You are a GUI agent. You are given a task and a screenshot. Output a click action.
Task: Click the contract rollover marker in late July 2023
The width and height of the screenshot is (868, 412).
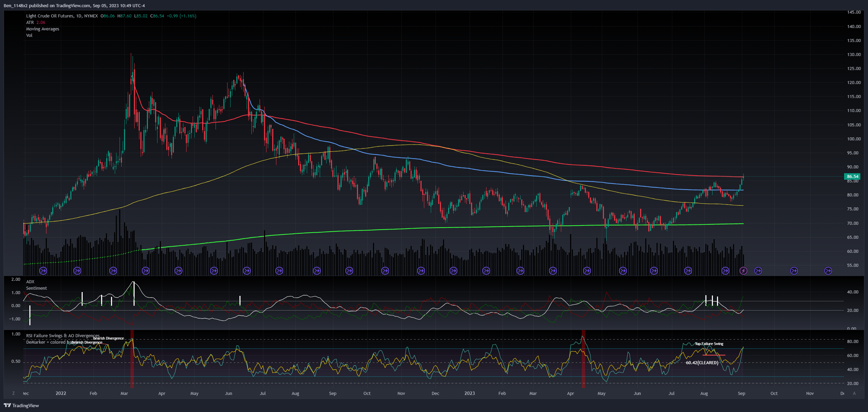688,271
